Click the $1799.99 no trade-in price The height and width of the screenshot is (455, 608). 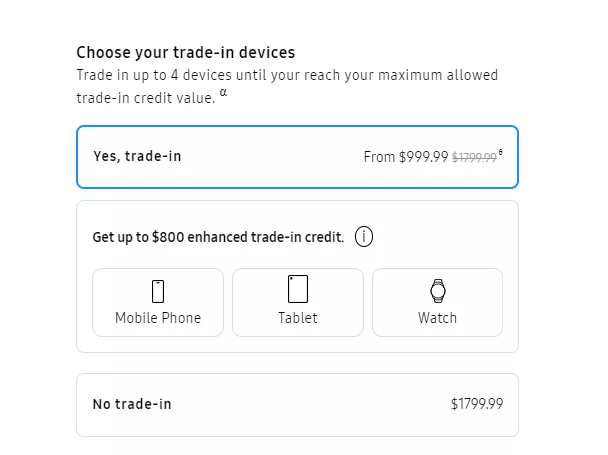pos(477,404)
